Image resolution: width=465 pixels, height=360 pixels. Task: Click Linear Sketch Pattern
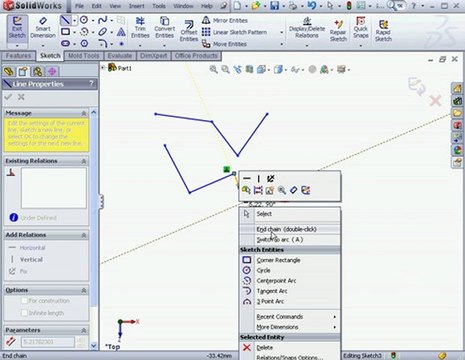click(x=235, y=32)
